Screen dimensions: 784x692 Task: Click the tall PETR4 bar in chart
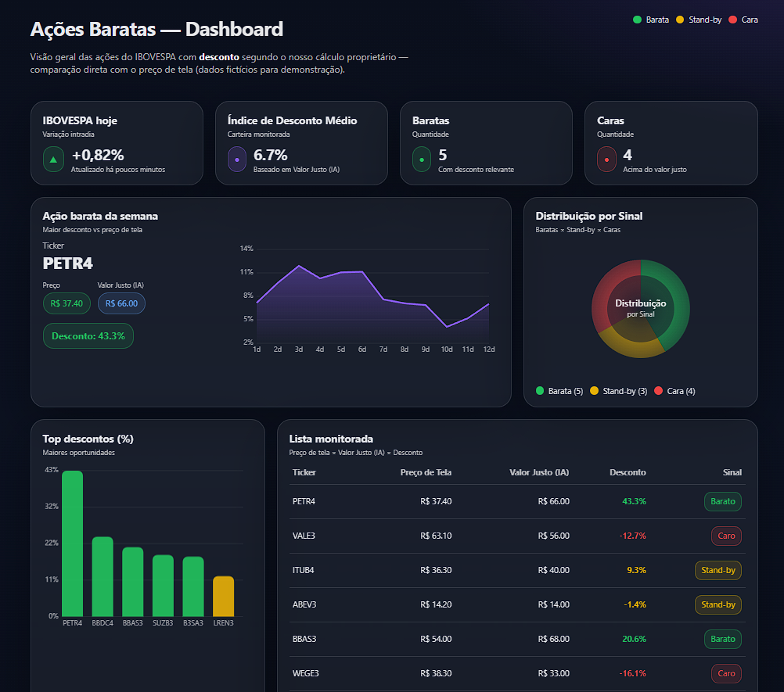73,543
